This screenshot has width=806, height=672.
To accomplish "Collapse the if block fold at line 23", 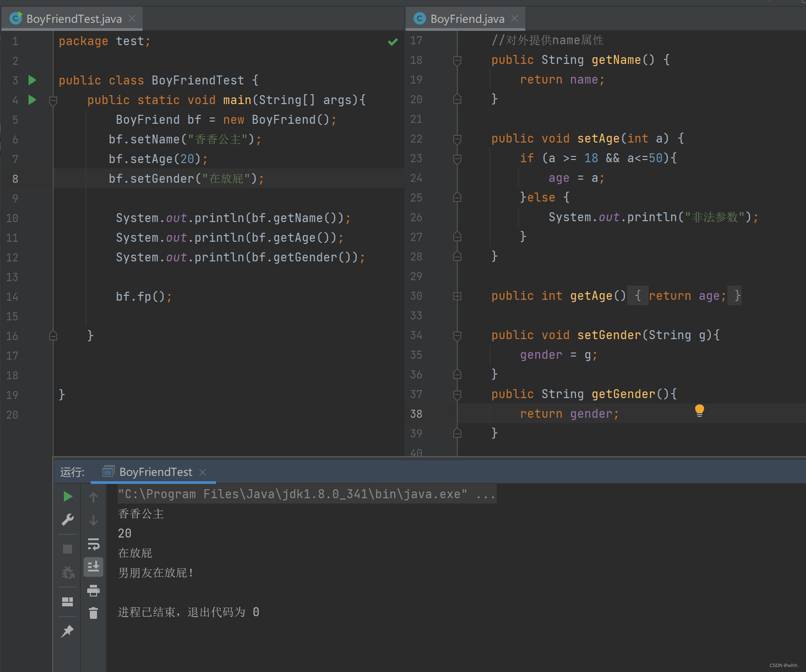I will pos(457,159).
